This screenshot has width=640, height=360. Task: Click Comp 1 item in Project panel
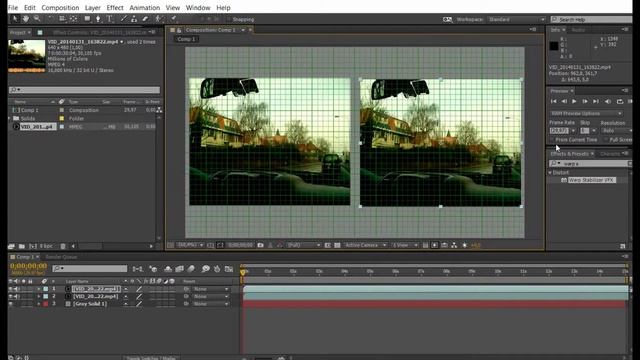point(29,110)
